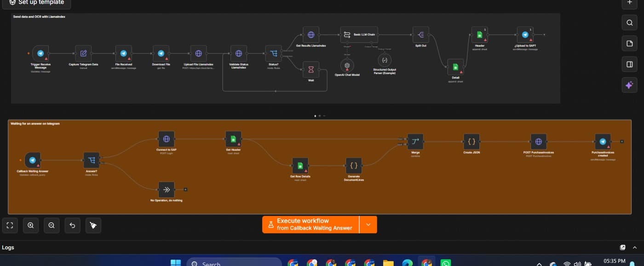Select the Status? switch node
644x266 pixels.
click(273, 53)
